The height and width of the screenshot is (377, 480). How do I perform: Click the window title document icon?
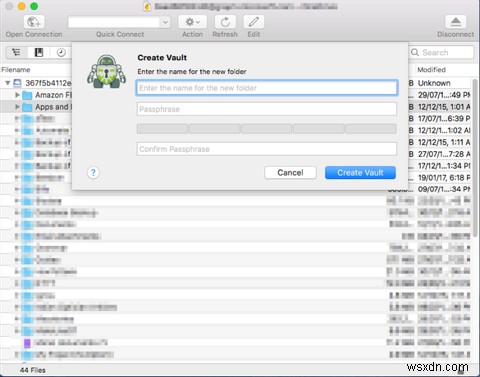click(147, 6)
